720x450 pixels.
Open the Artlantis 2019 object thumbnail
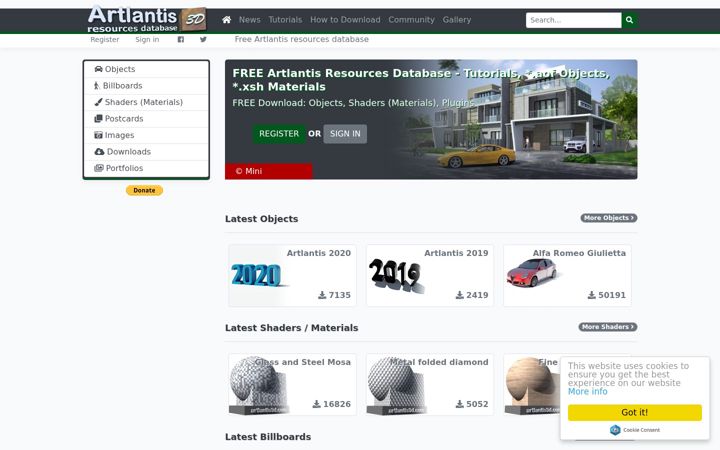pos(397,276)
